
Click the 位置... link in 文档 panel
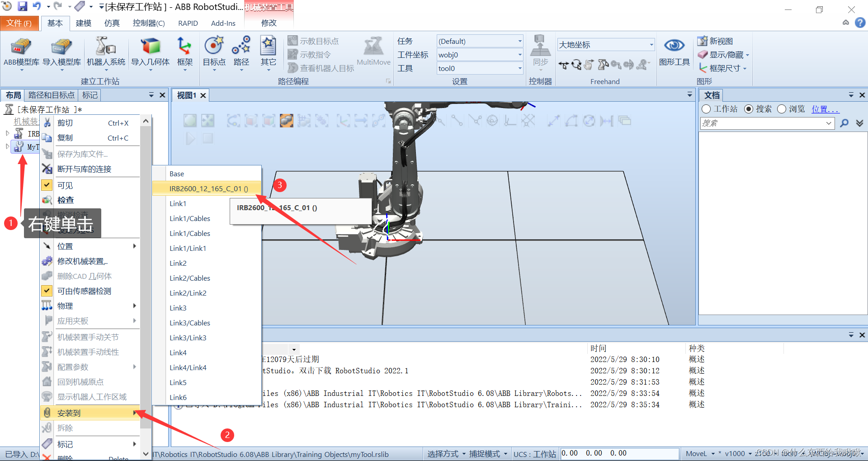pos(825,109)
